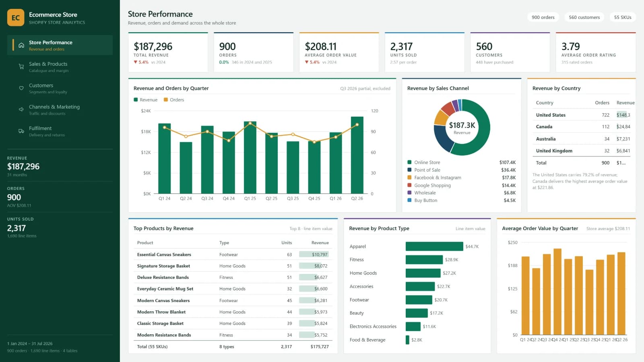Click Signature Storage Basket product row
The image size is (644, 362).
233,266
